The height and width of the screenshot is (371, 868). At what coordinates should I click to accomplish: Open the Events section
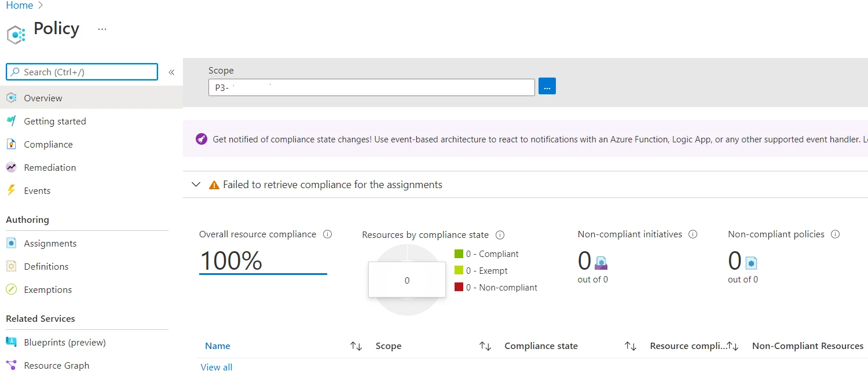pos(37,190)
